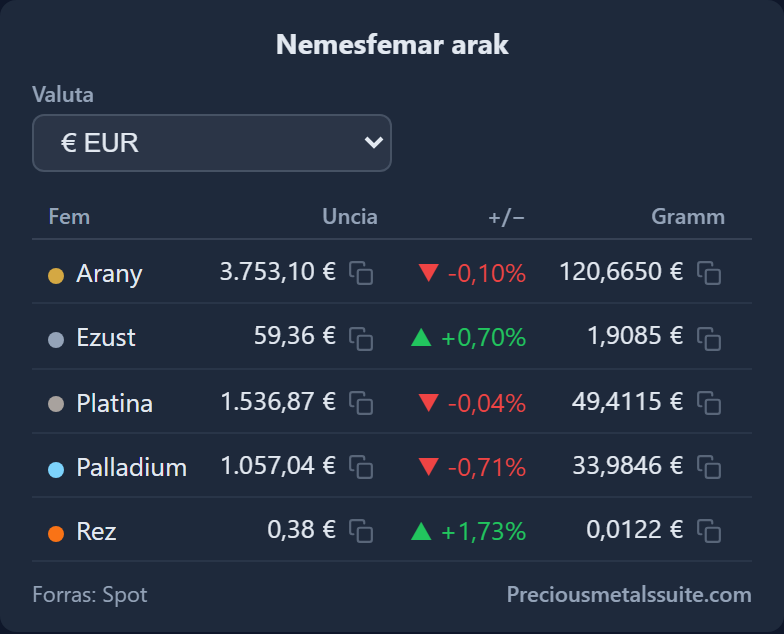Copy the Ezust ounce price

pyautogui.click(x=361, y=338)
